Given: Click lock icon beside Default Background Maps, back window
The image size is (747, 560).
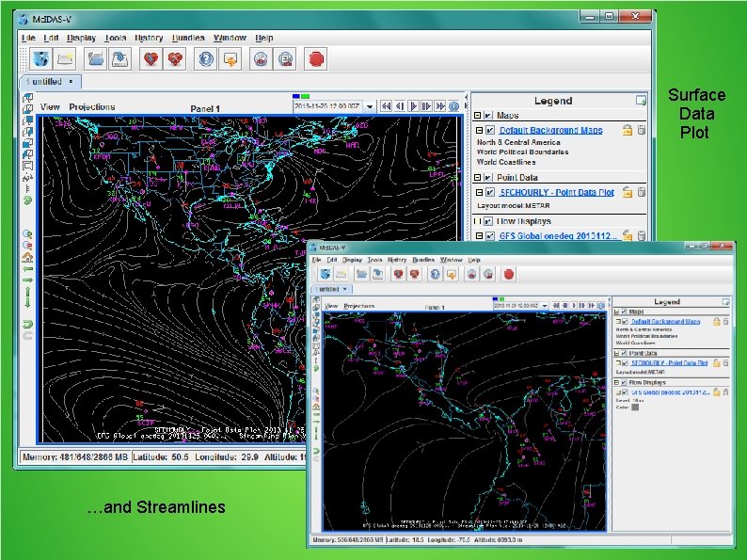Looking at the screenshot, I should pyautogui.click(x=627, y=130).
